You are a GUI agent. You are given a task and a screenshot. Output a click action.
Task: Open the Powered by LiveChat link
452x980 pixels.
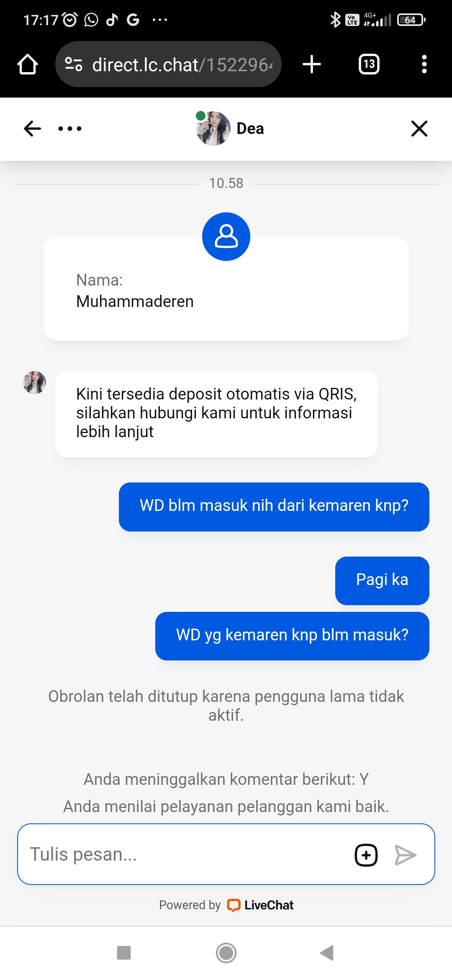pyautogui.click(x=226, y=905)
